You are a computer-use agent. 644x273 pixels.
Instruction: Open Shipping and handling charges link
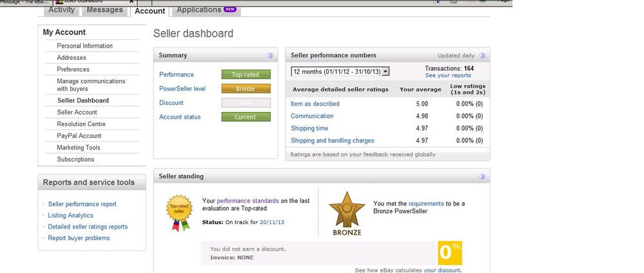pyautogui.click(x=333, y=140)
